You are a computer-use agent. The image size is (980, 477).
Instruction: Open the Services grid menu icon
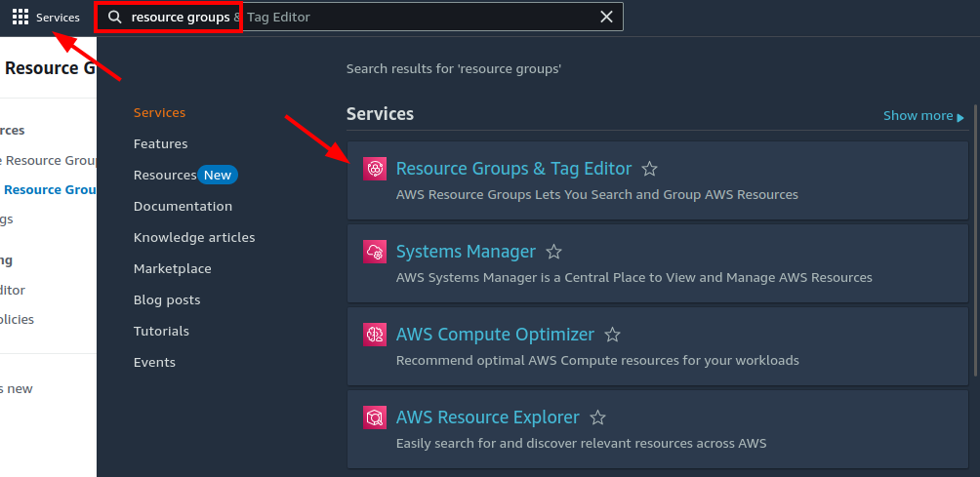[20, 17]
